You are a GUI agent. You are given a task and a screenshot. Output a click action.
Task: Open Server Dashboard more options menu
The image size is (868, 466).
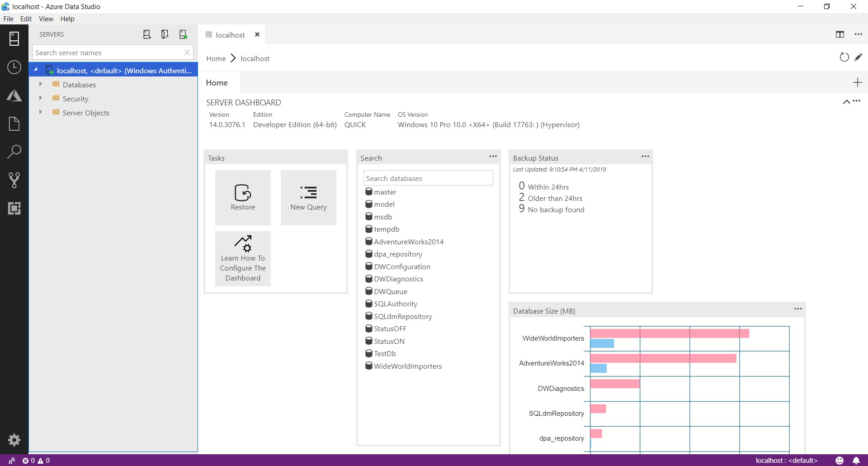point(857,101)
